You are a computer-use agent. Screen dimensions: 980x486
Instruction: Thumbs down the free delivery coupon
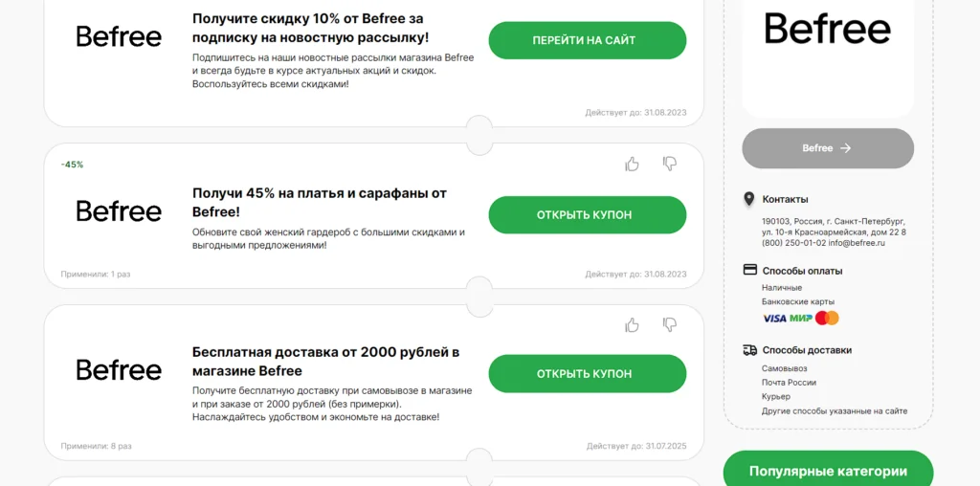[670, 325]
